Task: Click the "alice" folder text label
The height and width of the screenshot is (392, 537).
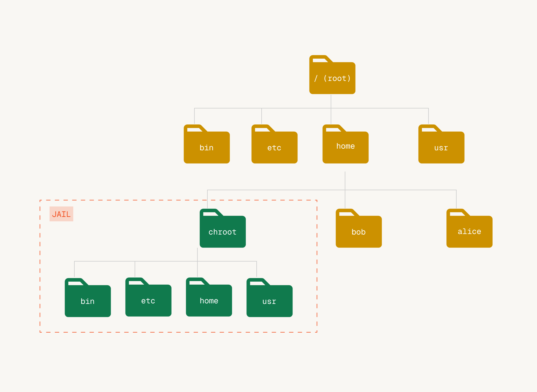Action: (469, 232)
